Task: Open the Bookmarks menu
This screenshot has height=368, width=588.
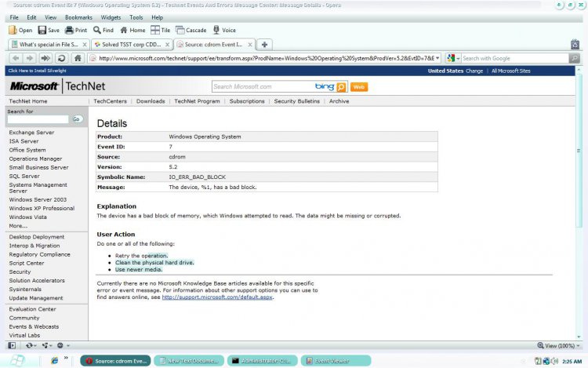Action: [x=78, y=17]
